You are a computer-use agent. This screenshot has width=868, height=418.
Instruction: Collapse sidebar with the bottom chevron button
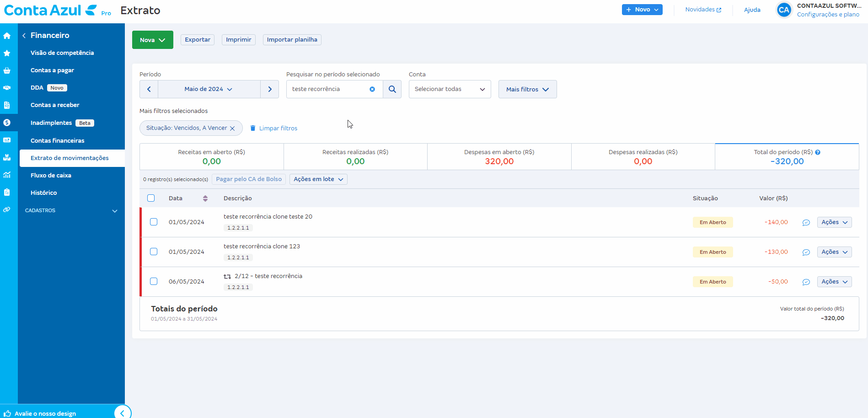tap(122, 413)
